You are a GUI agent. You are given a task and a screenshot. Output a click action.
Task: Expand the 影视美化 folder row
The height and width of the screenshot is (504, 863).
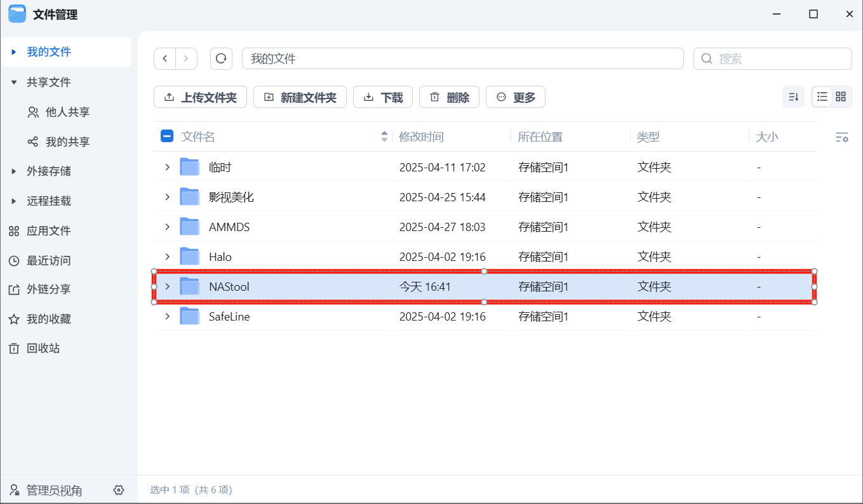click(168, 197)
